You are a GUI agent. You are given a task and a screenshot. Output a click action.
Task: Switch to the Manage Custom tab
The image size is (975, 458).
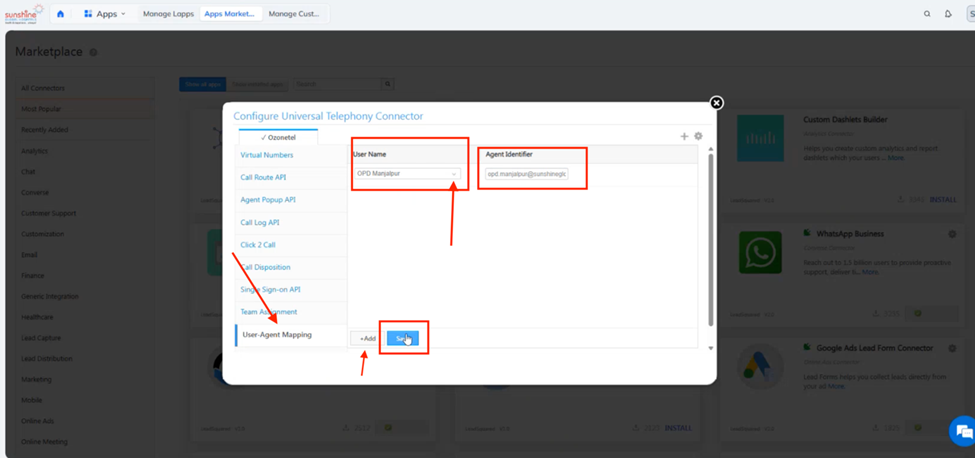tap(294, 14)
